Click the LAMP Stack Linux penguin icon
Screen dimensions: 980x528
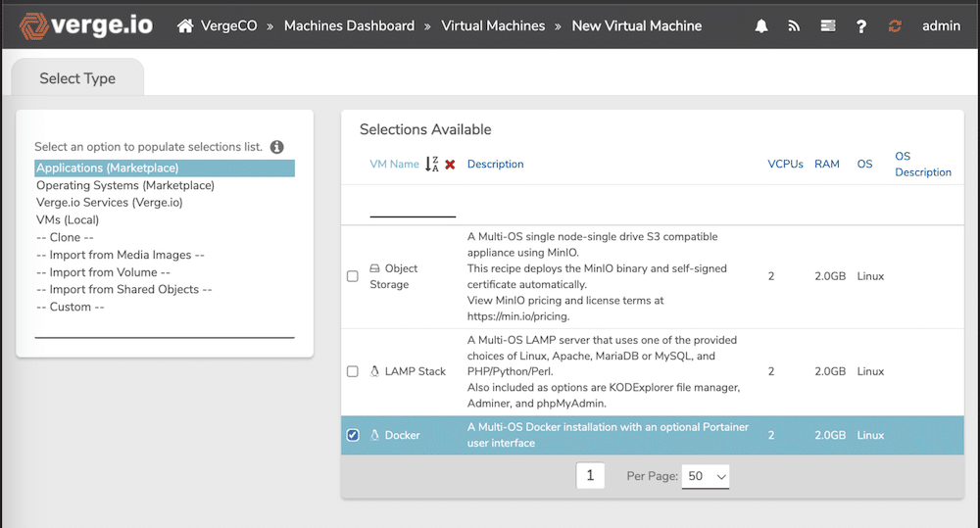(x=374, y=371)
